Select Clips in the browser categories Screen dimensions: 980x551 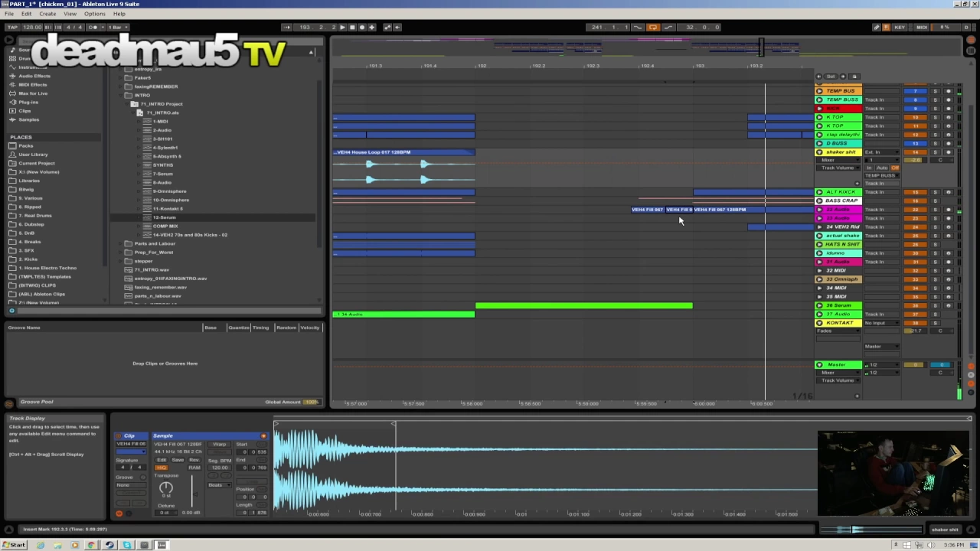tap(24, 111)
